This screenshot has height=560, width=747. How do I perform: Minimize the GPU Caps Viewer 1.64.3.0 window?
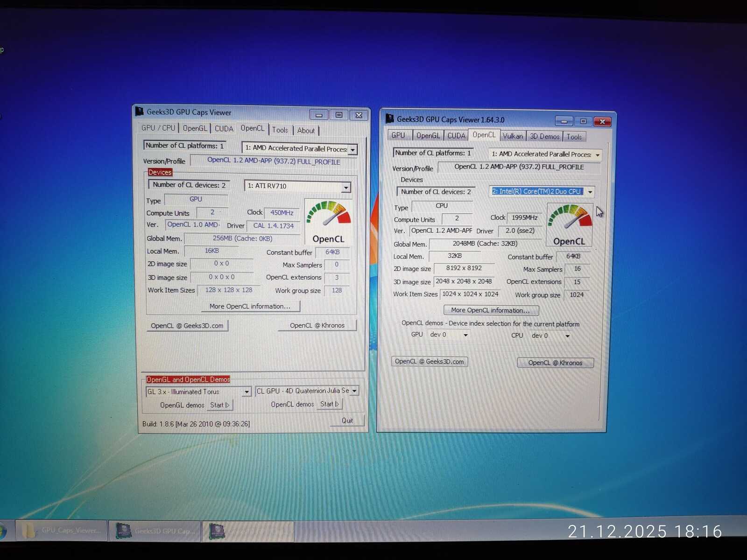564,121
